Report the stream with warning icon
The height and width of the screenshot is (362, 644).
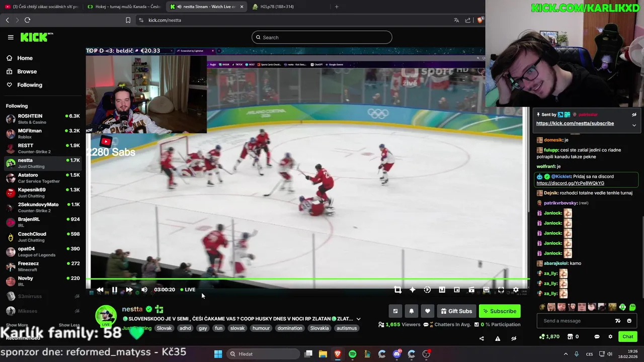[498, 338]
